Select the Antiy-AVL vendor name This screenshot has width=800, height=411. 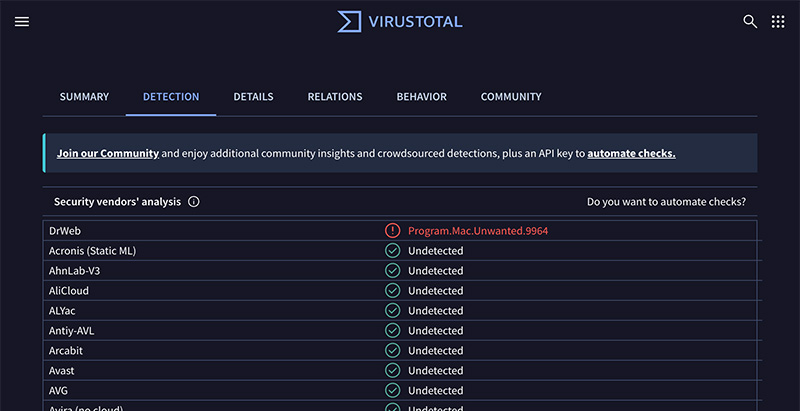coord(71,330)
